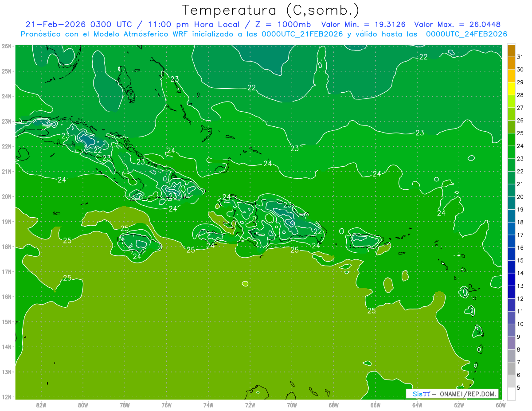The image size is (532, 411).
Task: Pick the dark blue swatch between 13 and 14
Action: point(511,280)
